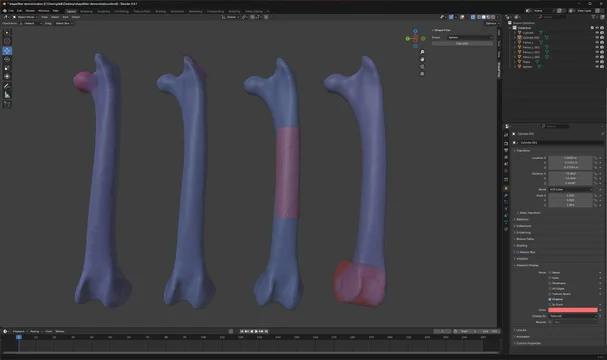The height and width of the screenshot is (360, 607).
Task: Open the Render properties tab
Action: coord(506,144)
